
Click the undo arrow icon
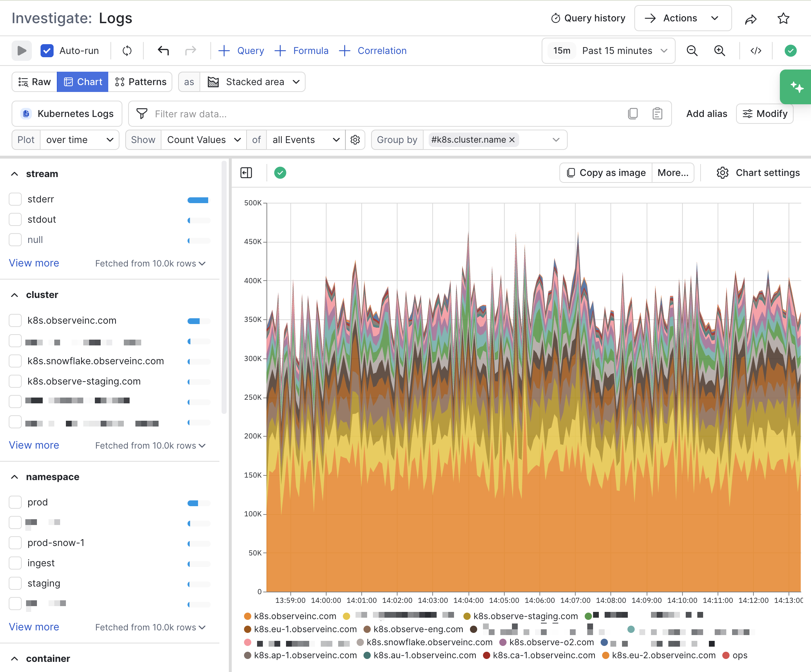click(163, 51)
